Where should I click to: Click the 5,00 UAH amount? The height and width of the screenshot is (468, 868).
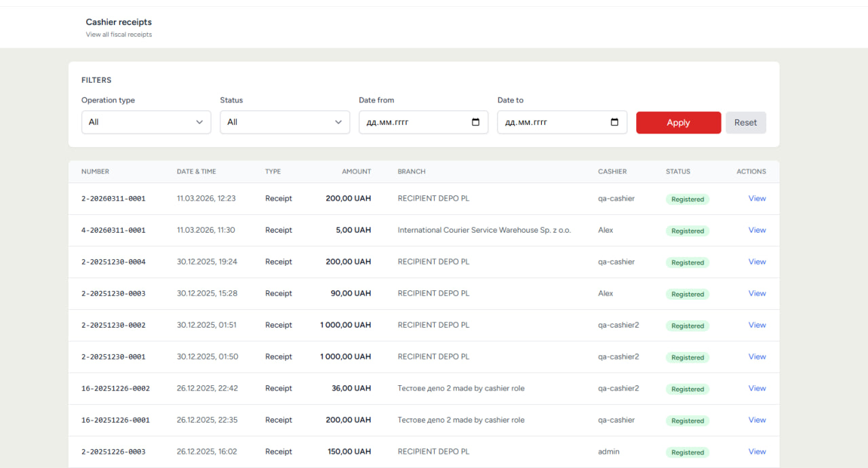click(x=353, y=230)
